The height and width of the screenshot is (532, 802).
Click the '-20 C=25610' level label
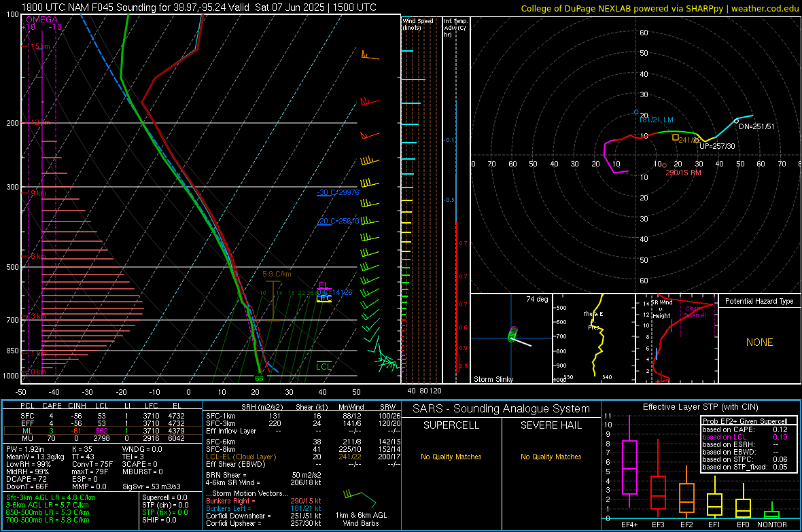pyautogui.click(x=338, y=221)
